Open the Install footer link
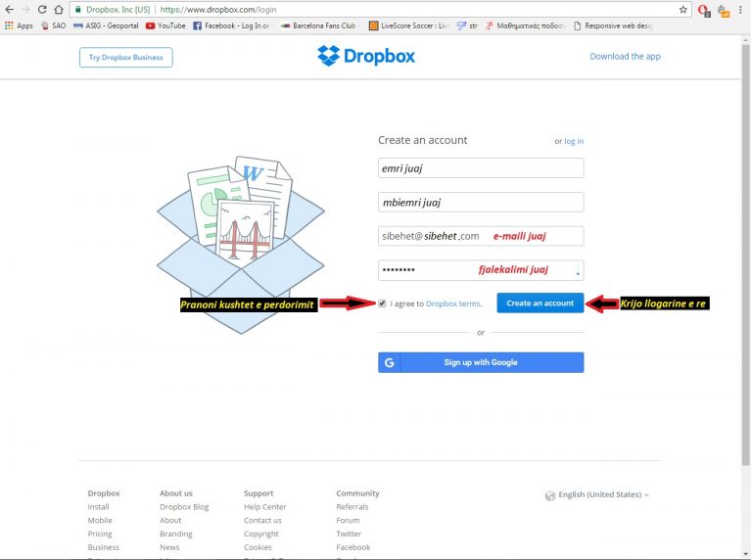The image size is (752, 560). pyautogui.click(x=98, y=507)
